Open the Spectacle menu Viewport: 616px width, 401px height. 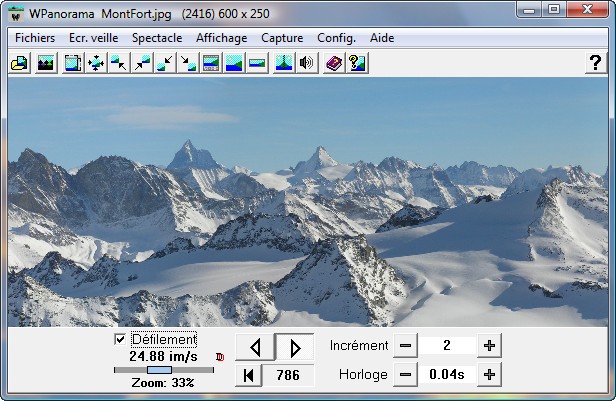[157, 38]
